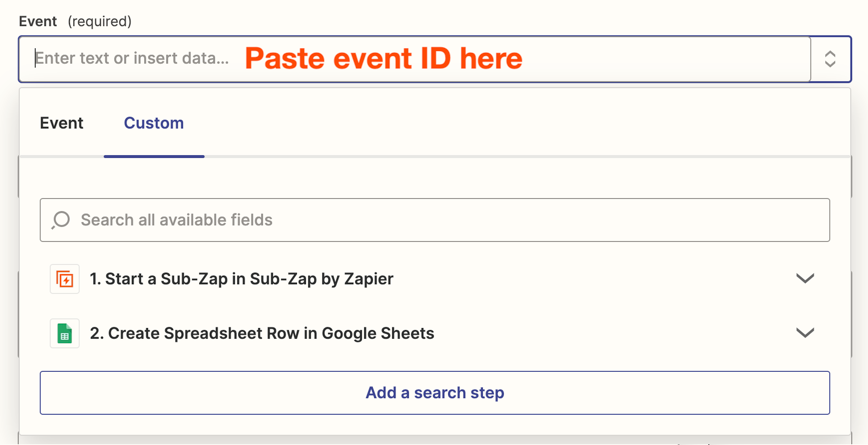Screen dimensions: 868x445
Task: Click the orange Sub-Zap by Zapier icon
Action: [x=65, y=279]
